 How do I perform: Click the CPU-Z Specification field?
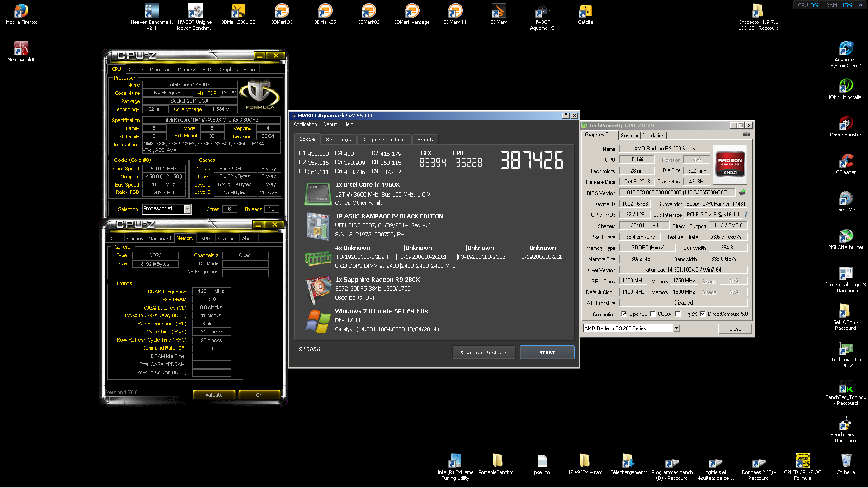(x=211, y=120)
